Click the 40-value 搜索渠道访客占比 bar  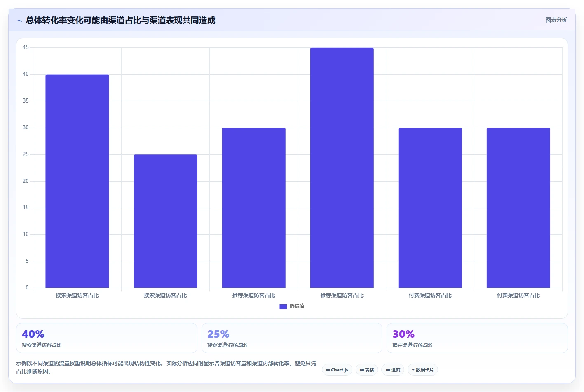coord(77,181)
